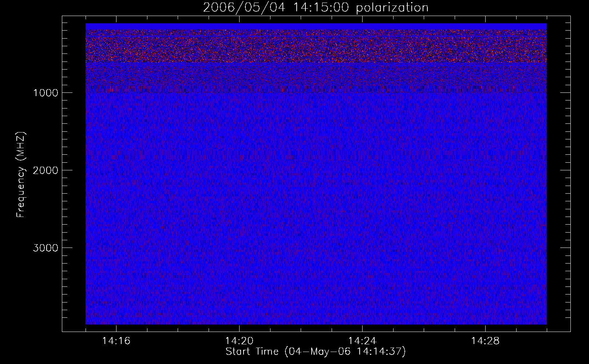Click the 14:16 time tick label
The width and height of the screenshot is (589, 364).
tap(116, 341)
